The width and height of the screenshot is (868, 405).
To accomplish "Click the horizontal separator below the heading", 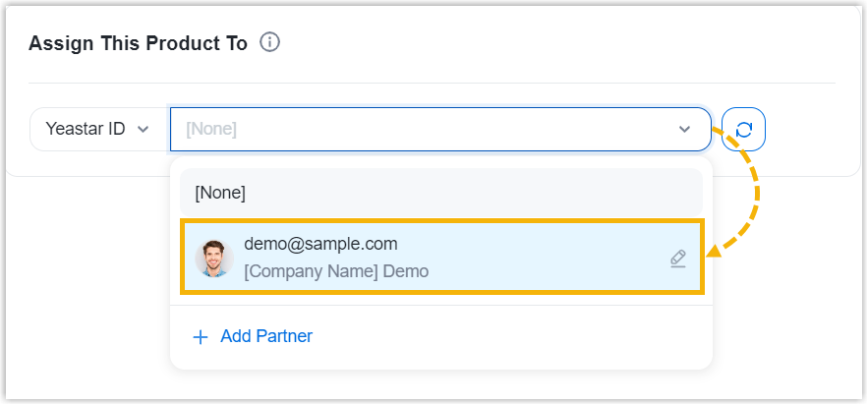I will coord(432,83).
